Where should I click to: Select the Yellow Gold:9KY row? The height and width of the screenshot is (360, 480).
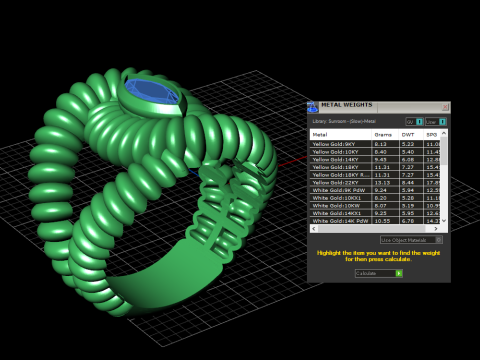[x=375, y=144]
